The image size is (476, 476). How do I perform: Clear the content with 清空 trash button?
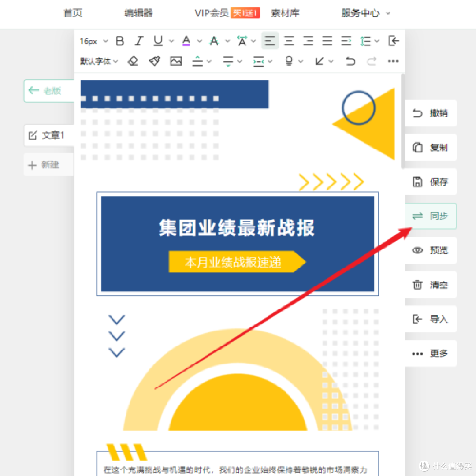click(431, 285)
